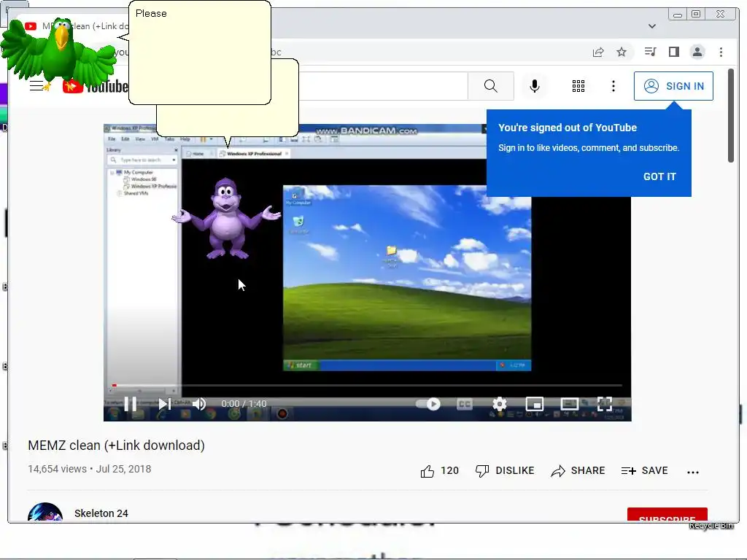
Task: Switch to theater mode
Action: pos(569,404)
